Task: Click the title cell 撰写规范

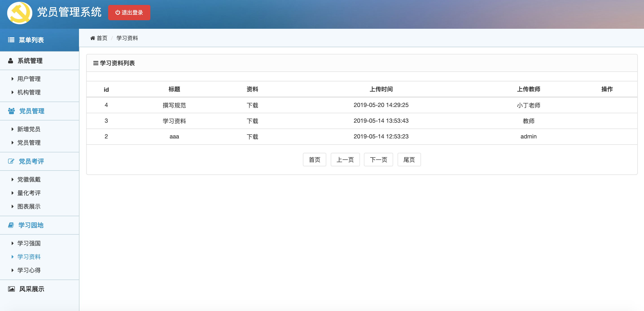Action: pos(174,105)
